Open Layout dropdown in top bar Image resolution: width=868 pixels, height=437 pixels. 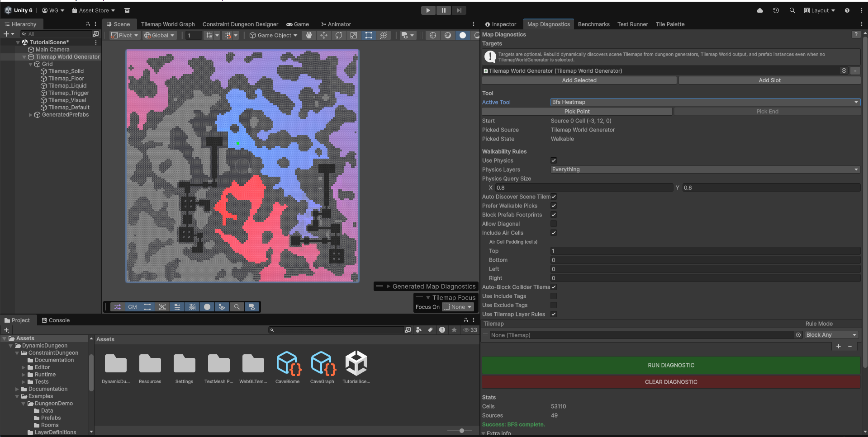click(x=820, y=10)
